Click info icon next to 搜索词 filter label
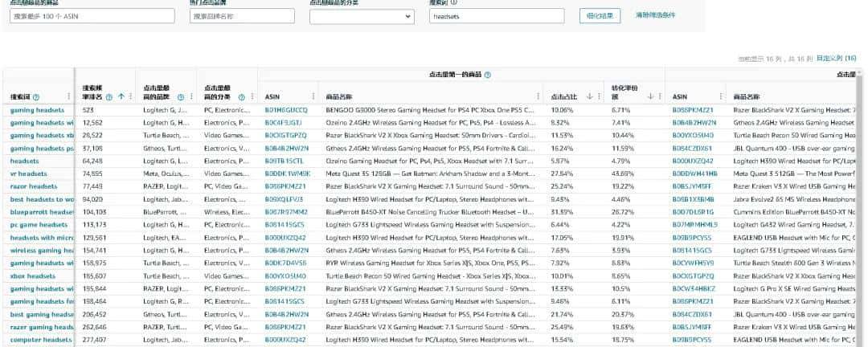868x347 pixels. pyautogui.click(x=454, y=2)
